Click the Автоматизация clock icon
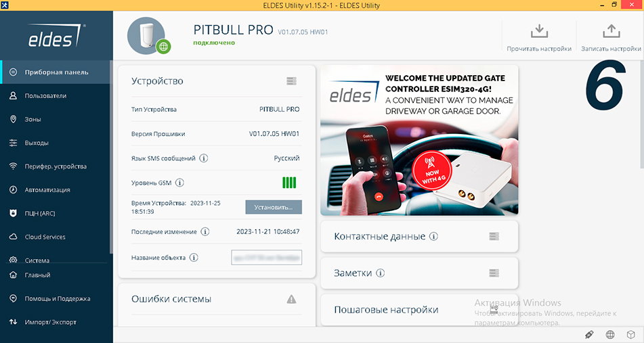644x343 pixels. pos(13,190)
